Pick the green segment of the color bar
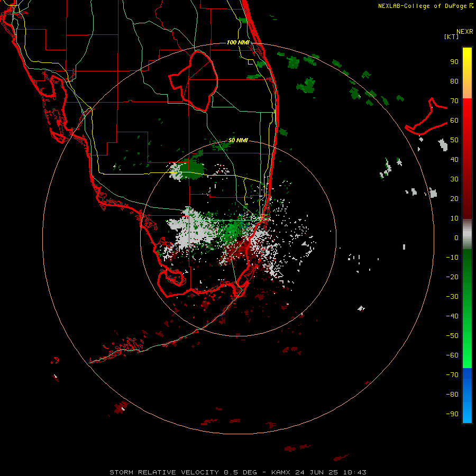The width and height of the screenshot is (476, 476). coord(467,309)
